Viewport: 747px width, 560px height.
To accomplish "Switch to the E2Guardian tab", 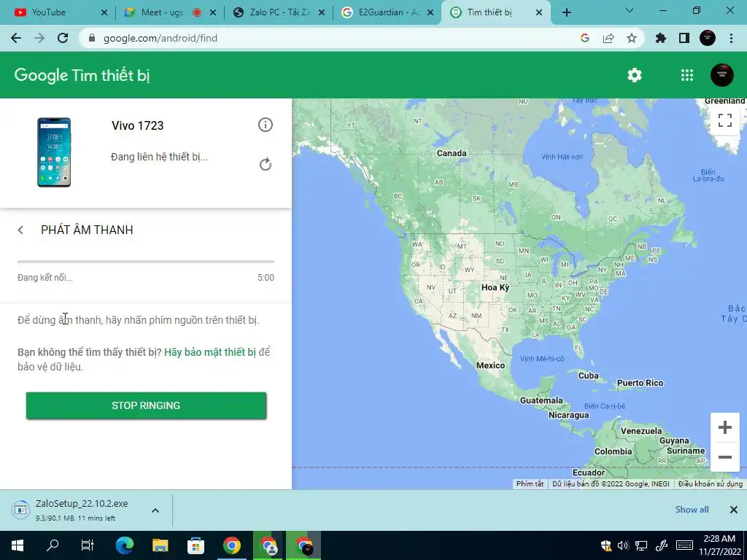I will tap(387, 12).
